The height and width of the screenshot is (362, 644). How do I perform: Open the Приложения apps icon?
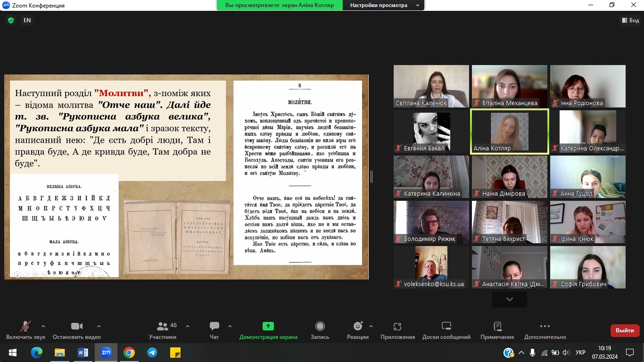397,327
